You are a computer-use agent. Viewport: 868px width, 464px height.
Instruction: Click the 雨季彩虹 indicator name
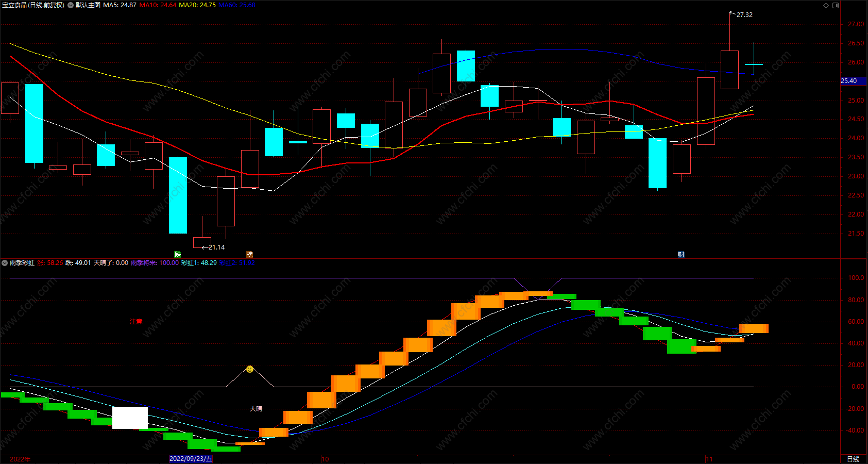[22, 263]
